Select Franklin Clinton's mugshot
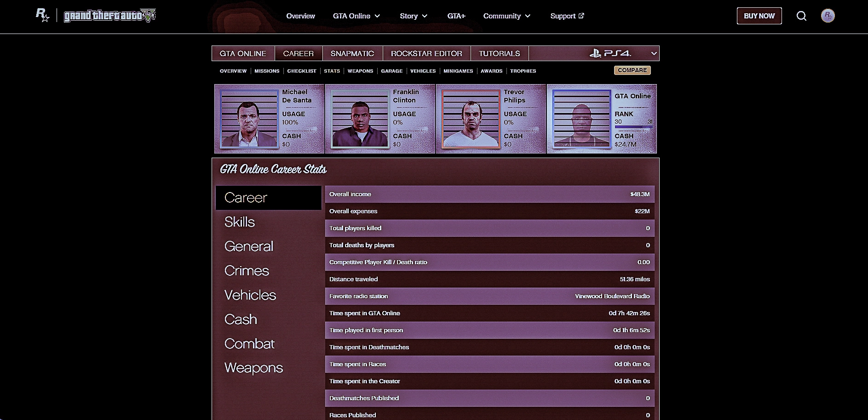The width and height of the screenshot is (868, 420). tap(360, 119)
